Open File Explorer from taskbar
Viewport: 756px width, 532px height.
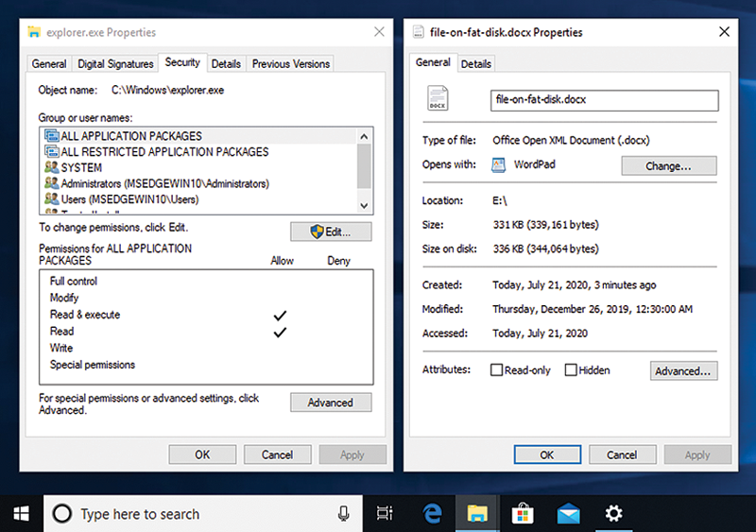(x=477, y=514)
